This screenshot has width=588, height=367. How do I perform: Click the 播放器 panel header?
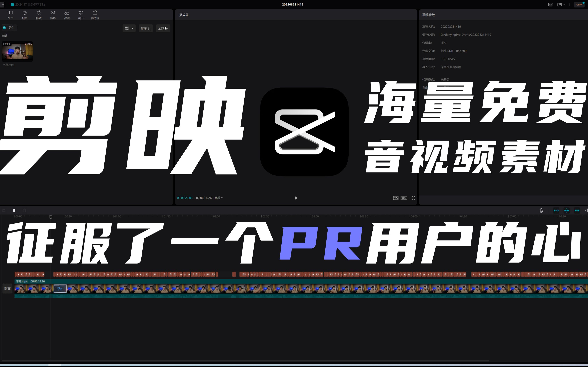click(184, 15)
